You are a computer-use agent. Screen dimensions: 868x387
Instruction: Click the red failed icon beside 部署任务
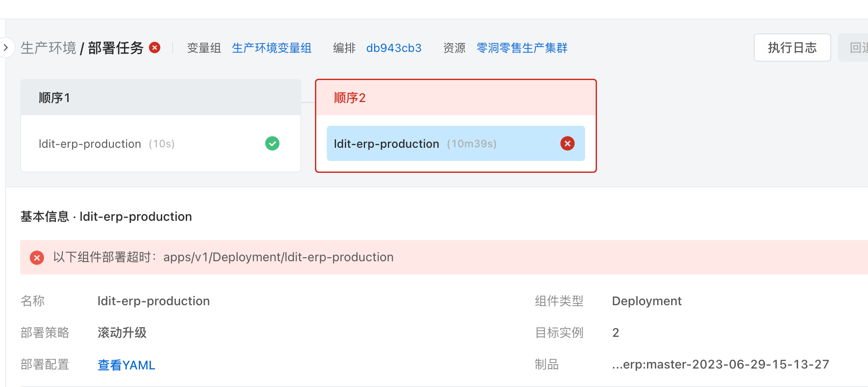155,47
